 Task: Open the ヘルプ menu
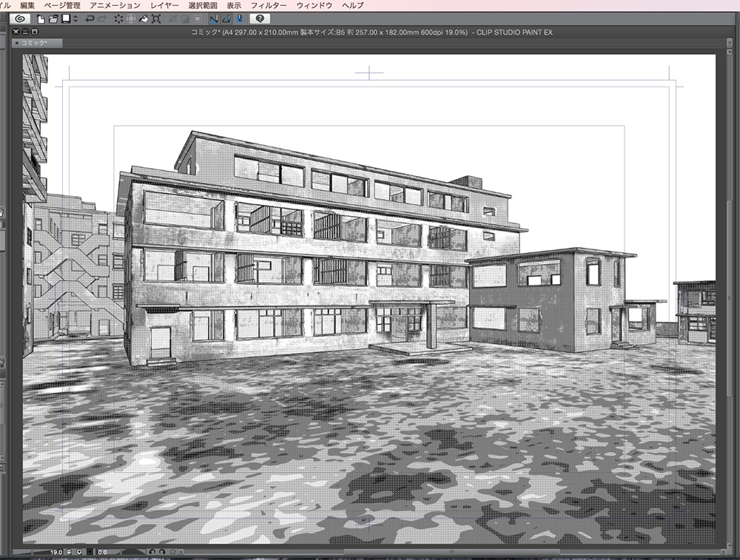click(x=353, y=5)
